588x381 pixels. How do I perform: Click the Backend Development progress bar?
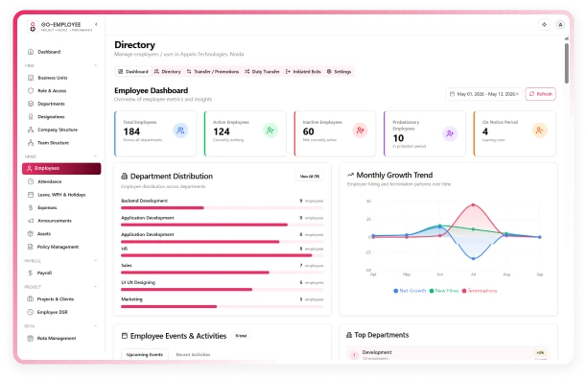[222, 207]
